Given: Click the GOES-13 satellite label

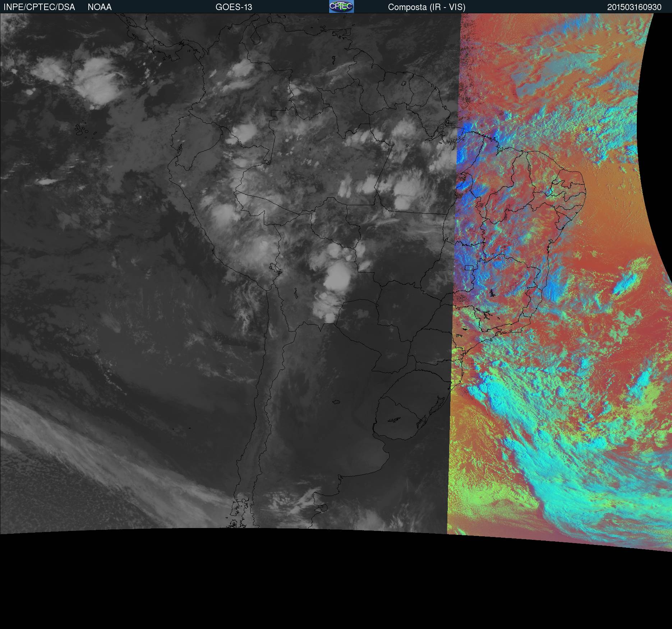Looking at the screenshot, I should click(x=234, y=7).
